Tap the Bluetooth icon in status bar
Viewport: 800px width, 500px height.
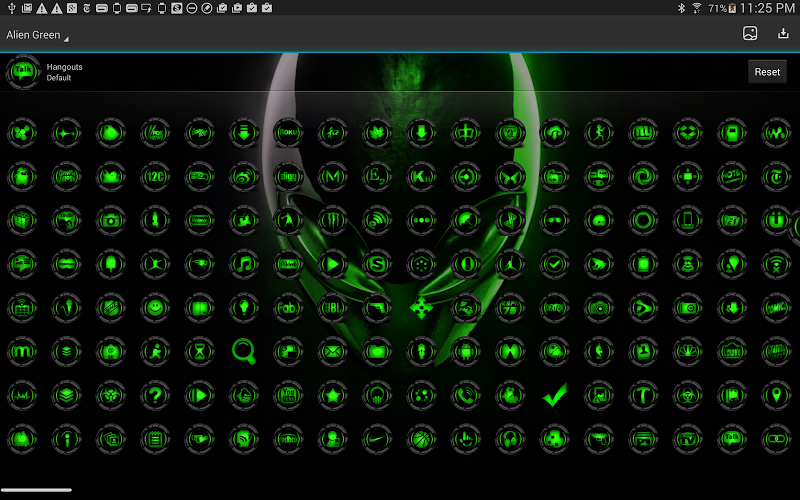point(681,8)
